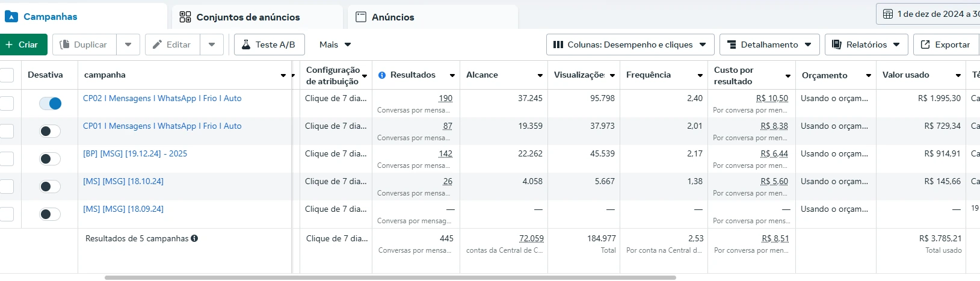Viewport: 980px width, 281px height.
Task: Enable the CP01 campaign toggle
Action: (50, 131)
